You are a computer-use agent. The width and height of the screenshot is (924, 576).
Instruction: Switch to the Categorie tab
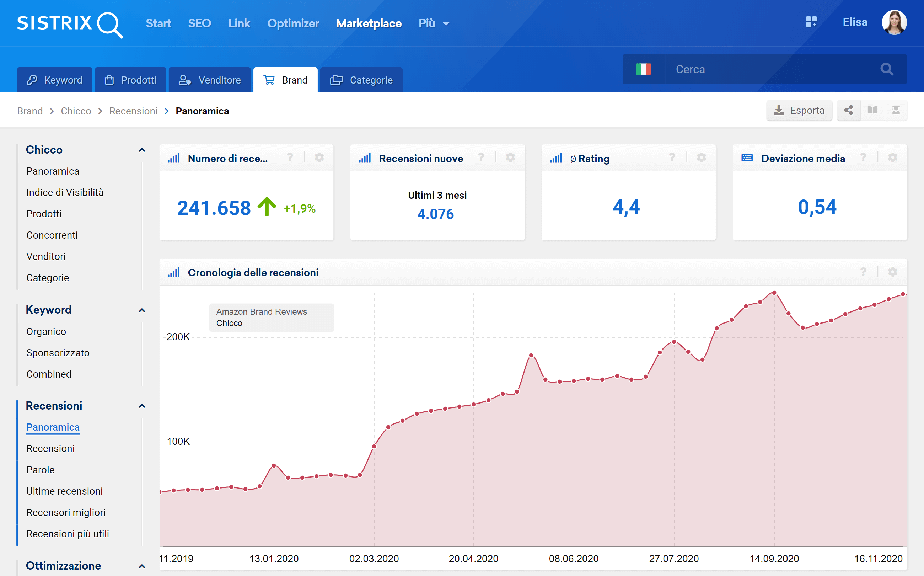(361, 80)
